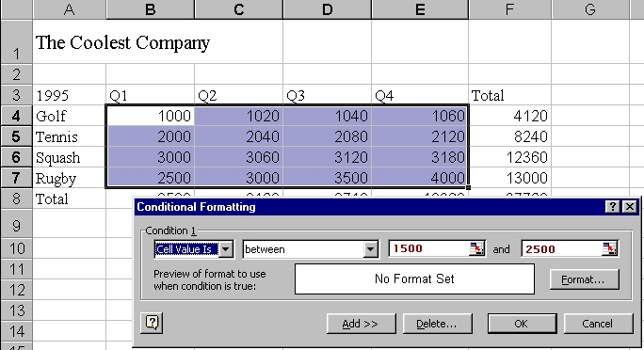
Task: Click the cell with value 1040
Action: [x=328, y=116]
